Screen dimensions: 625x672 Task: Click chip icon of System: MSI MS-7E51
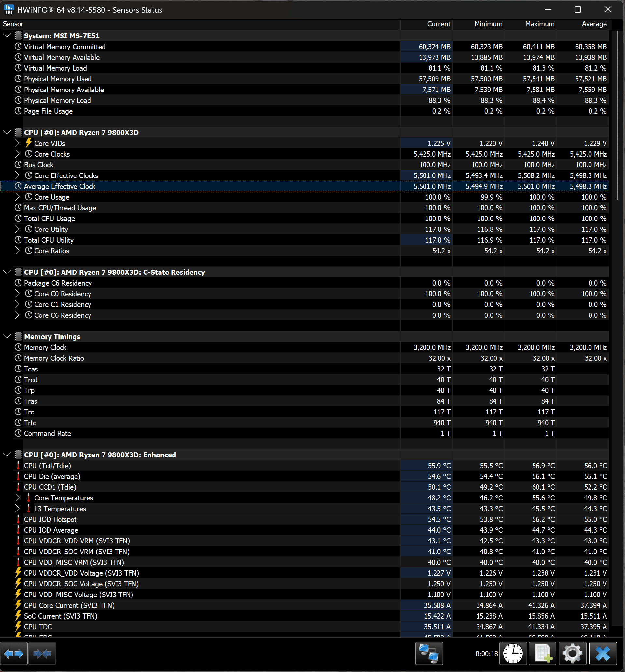(18, 35)
